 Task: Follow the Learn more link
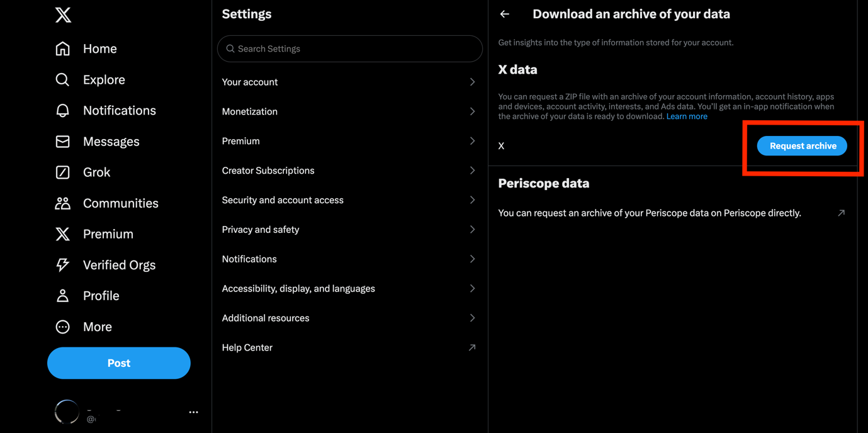point(687,116)
